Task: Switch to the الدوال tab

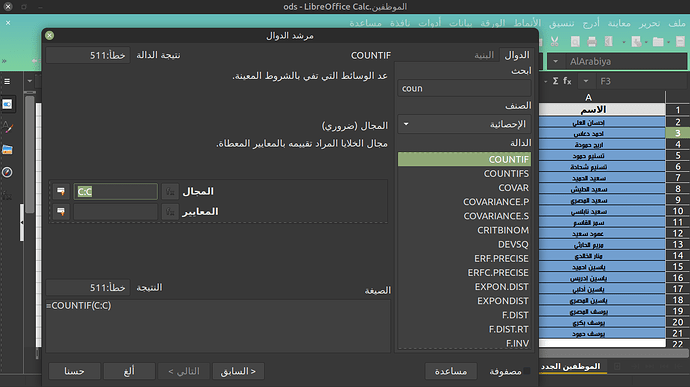Action: pos(517,55)
